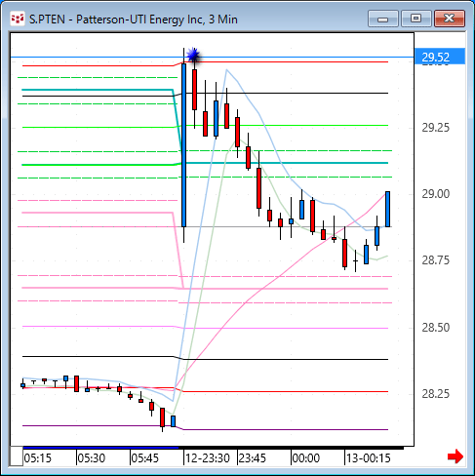475x476 pixels.
Task: Click the 13-00:15 time axis label
Action: [368, 458]
